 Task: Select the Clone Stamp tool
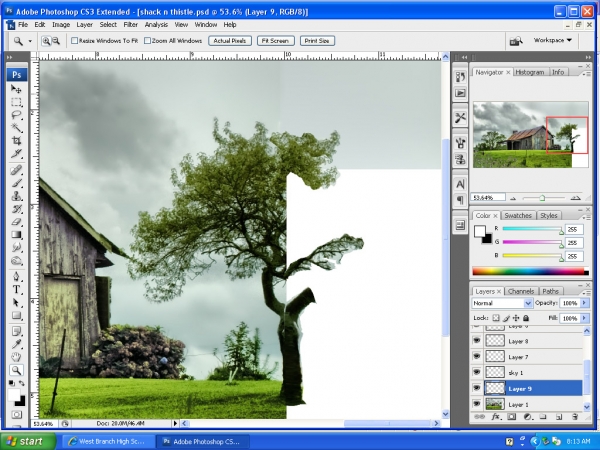[x=16, y=196]
